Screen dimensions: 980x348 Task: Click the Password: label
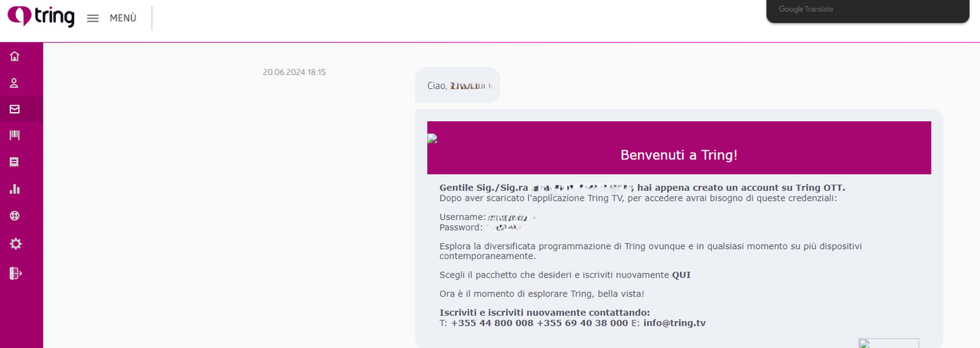click(x=461, y=228)
